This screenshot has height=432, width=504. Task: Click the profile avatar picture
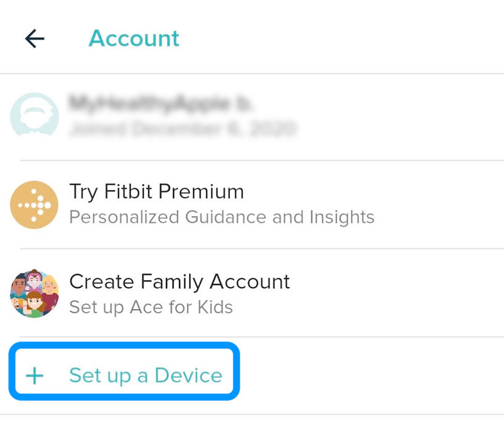(x=35, y=115)
